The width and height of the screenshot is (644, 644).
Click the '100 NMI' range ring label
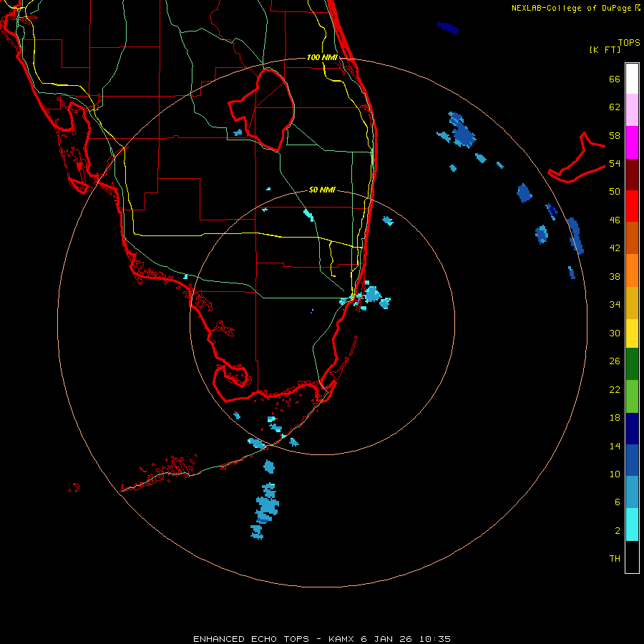click(322, 57)
